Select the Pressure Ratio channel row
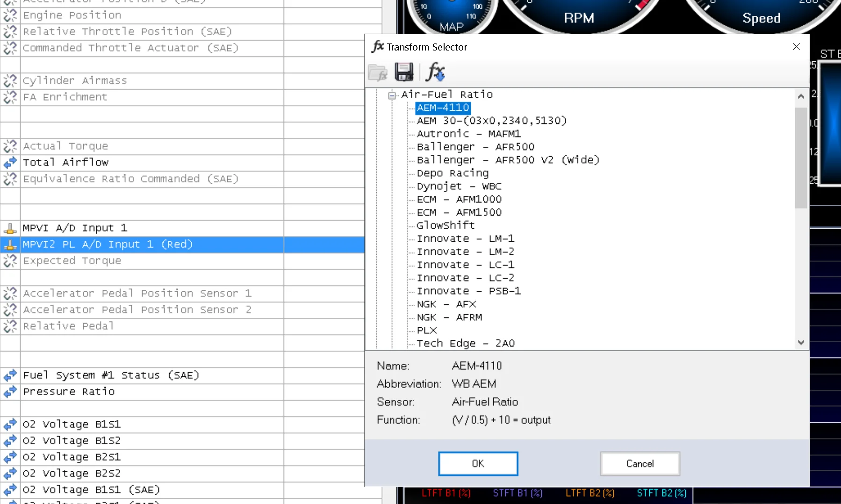The height and width of the screenshot is (504, 841). coord(182,392)
